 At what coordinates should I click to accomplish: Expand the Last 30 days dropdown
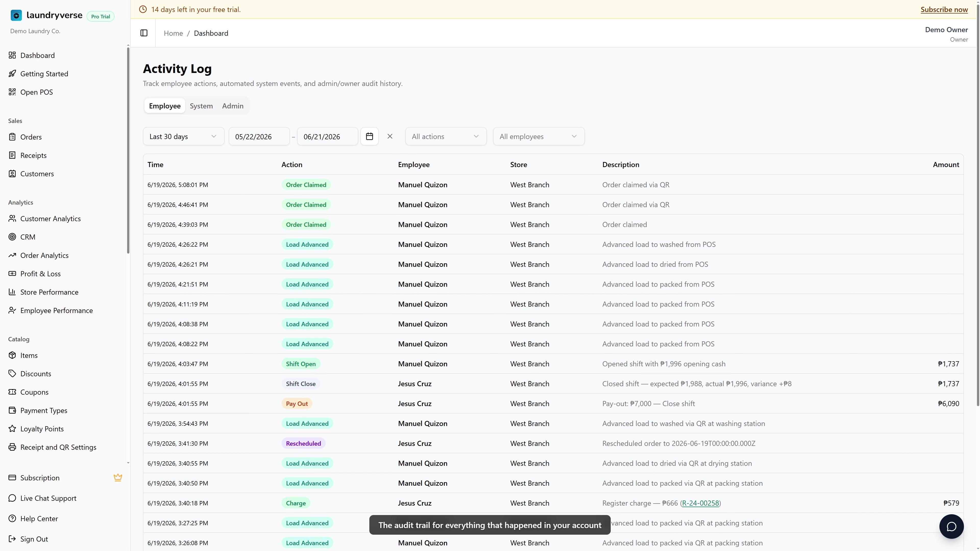[183, 136]
